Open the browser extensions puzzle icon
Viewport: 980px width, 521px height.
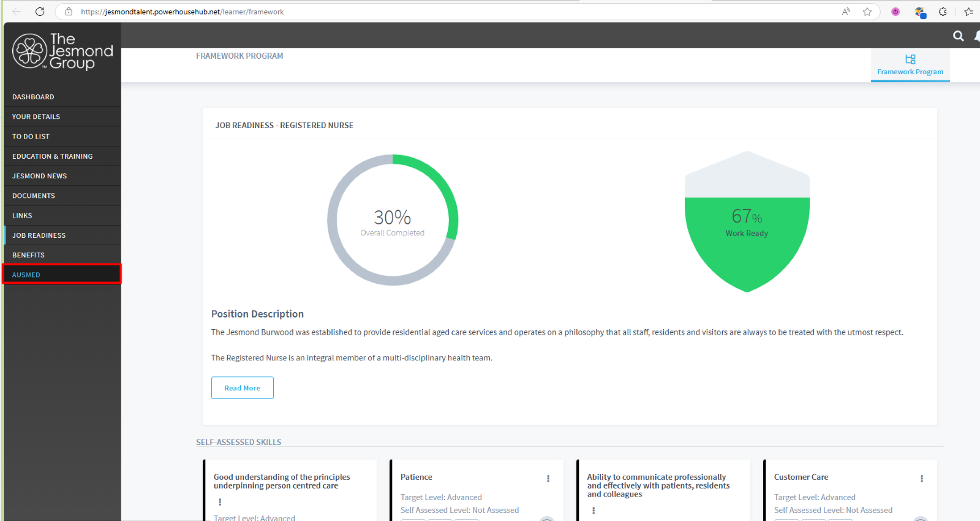click(x=943, y=12)
